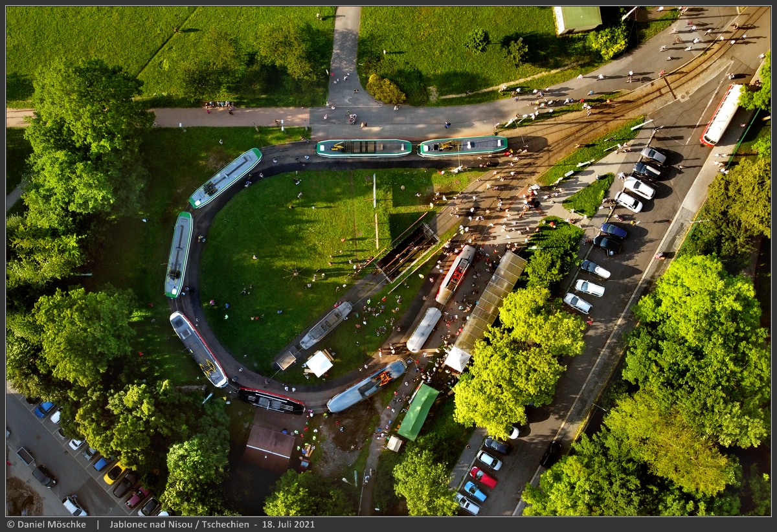This screenshot has height=532, width=777.
Task: Click the white tram below the red tram
Action: tap(423, 329)
